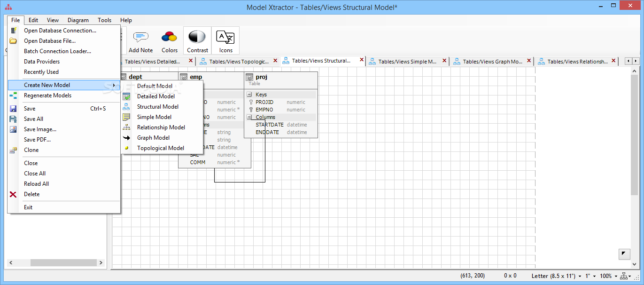Open the View menu
This screenshot has height=285, width=644.
tap(53, 20)
